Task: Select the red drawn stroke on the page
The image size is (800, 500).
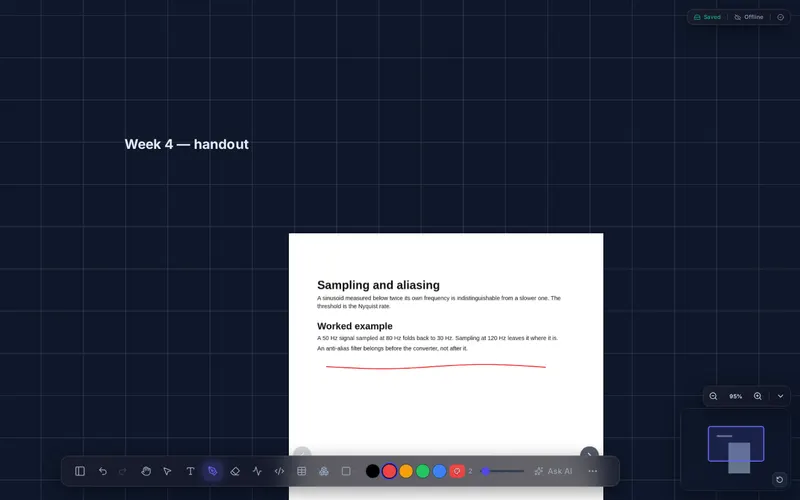Action: coord(436,366)
